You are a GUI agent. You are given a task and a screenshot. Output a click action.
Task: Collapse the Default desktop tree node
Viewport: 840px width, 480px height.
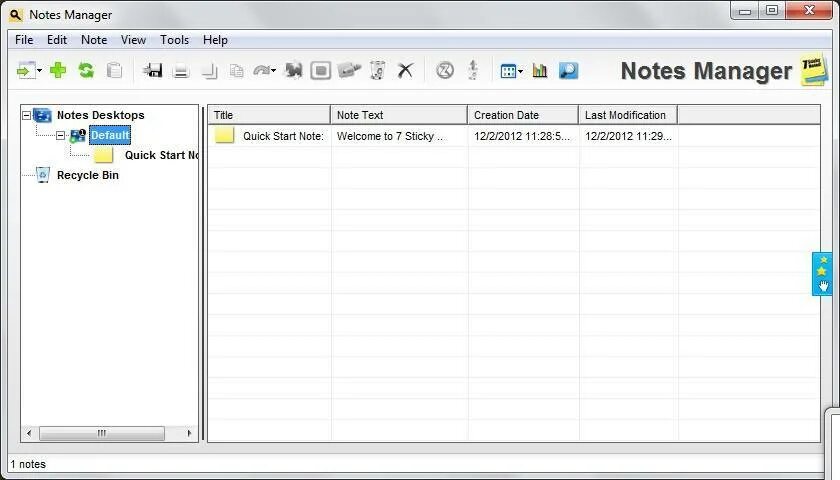pos(61,136)
